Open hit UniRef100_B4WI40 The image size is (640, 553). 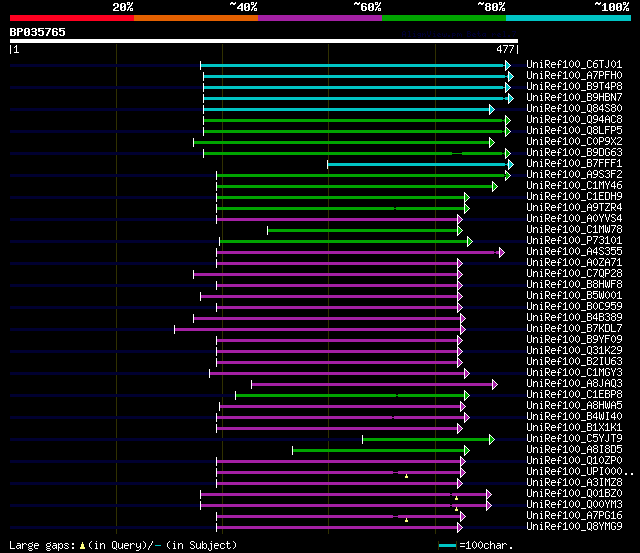coord(574,417)
